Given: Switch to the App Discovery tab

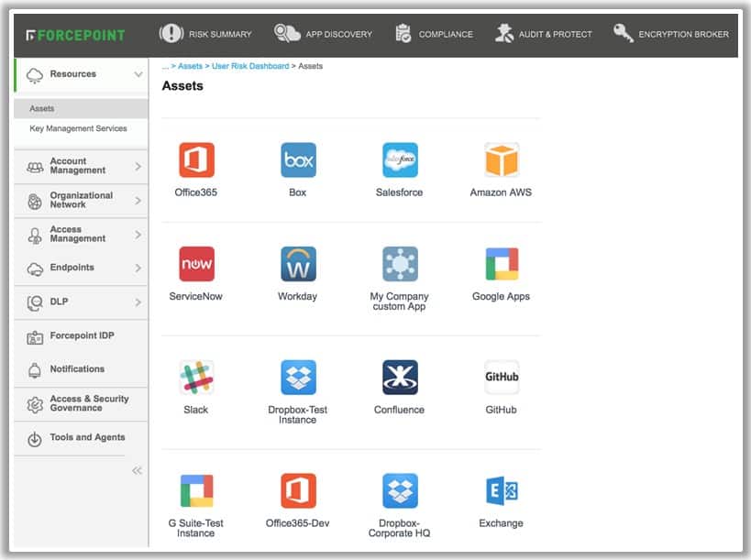Looking at the screenshot, I should click(x=323, y=34).
